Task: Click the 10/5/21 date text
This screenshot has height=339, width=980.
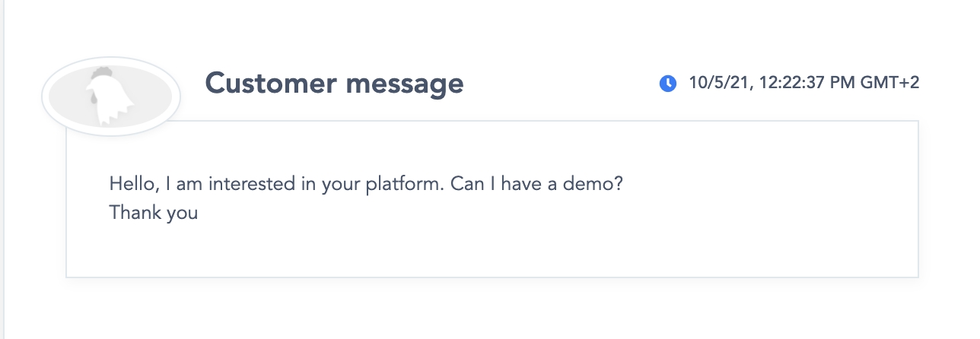Action: point(716,83)
